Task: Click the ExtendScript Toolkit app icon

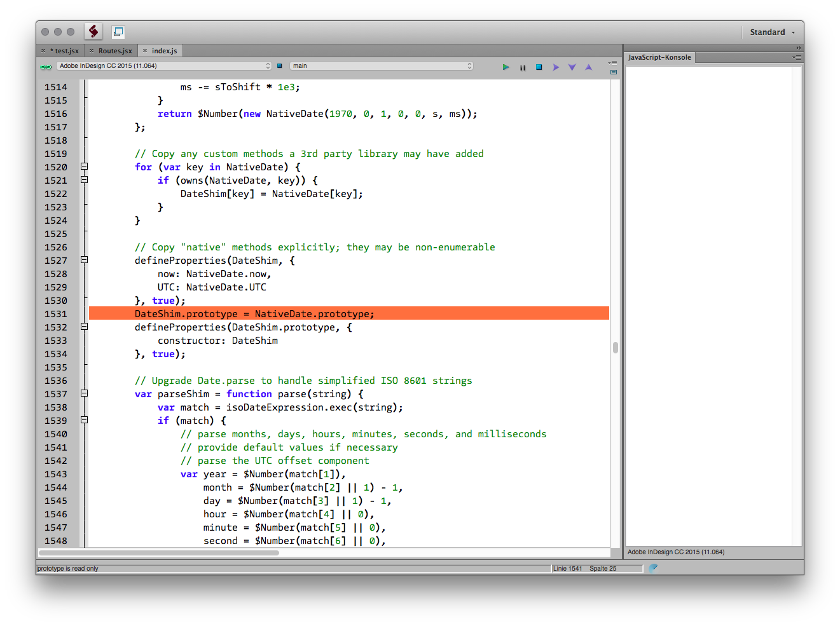Action: 93,31
